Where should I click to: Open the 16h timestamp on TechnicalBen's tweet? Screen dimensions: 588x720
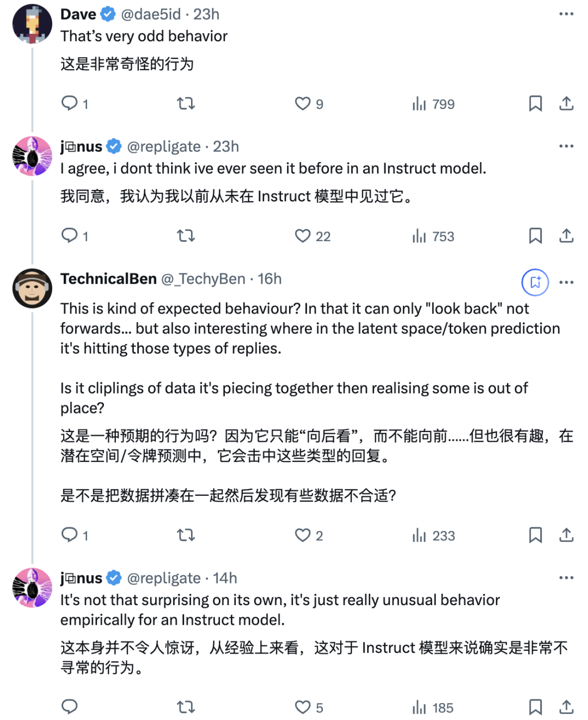pos(269,279)
